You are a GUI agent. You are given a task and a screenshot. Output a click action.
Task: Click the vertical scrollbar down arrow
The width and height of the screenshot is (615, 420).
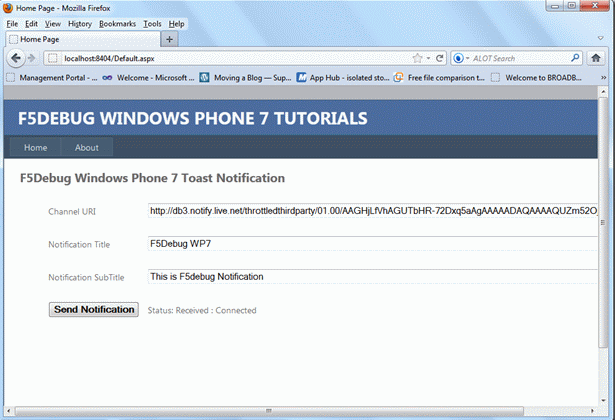click(603, 401)
